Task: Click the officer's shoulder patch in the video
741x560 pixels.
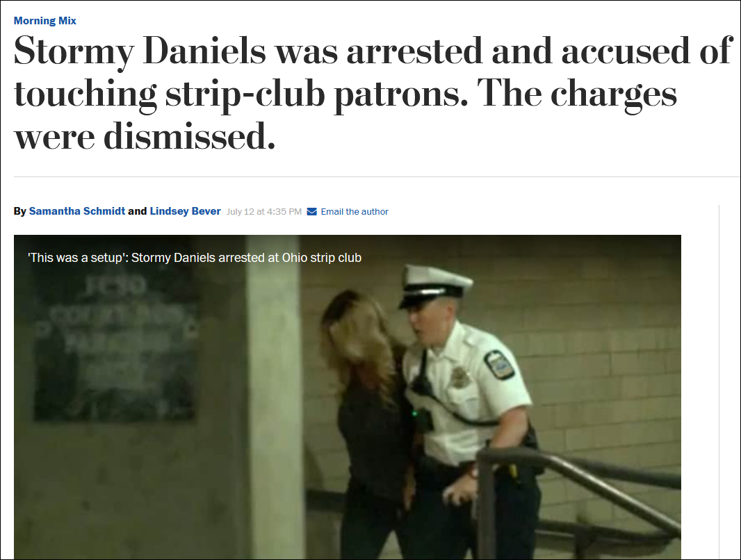Action: pos(499,365)
